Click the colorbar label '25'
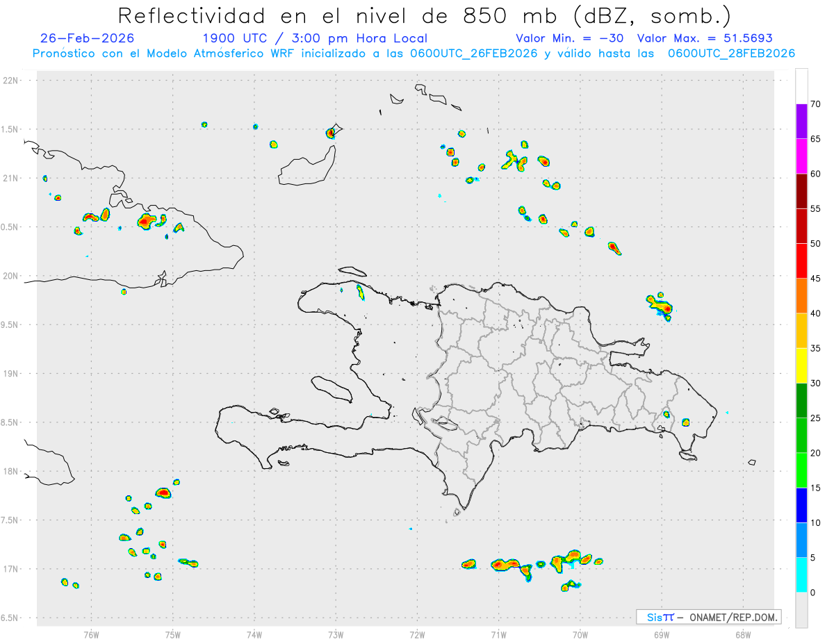 815,418
